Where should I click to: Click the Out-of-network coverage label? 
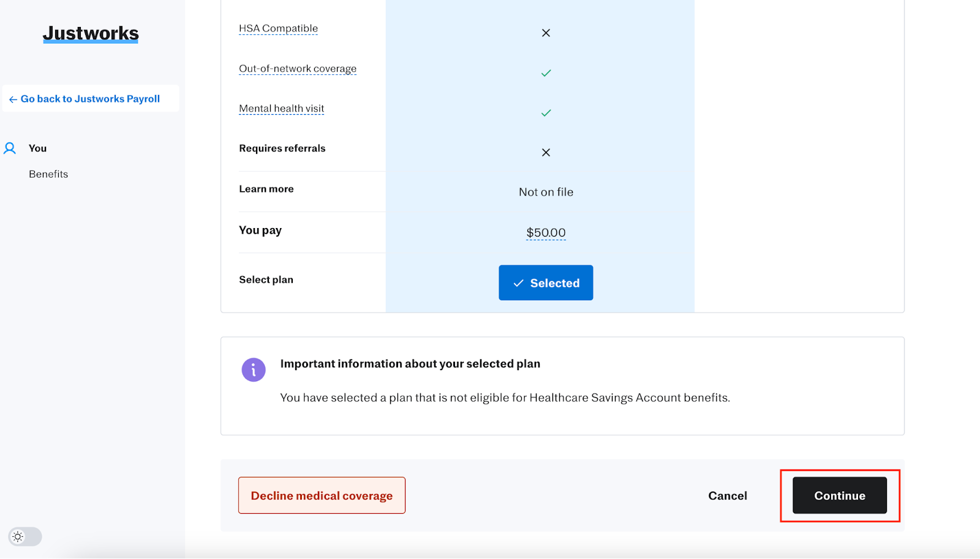coord(298,69)
